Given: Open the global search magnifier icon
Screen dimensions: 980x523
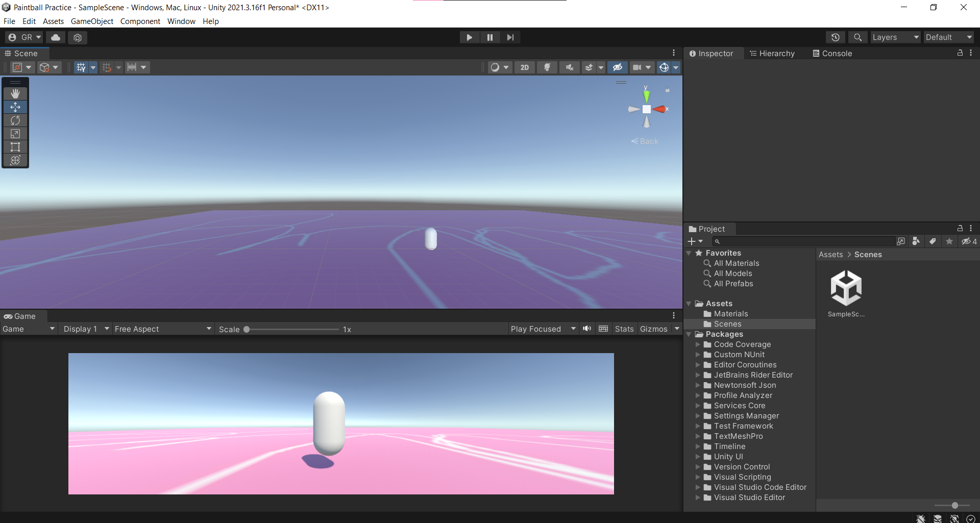Looking at the screenshot, I should 858,37.
